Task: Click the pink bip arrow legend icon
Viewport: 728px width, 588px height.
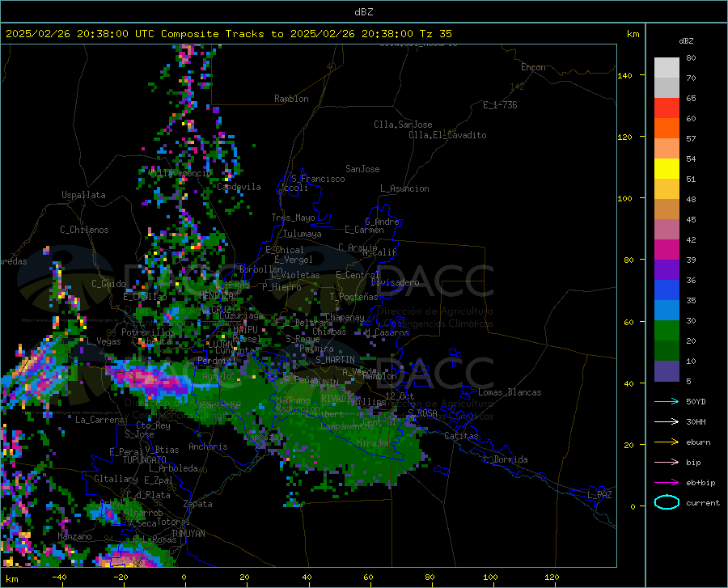Action: tap(667, 463)
